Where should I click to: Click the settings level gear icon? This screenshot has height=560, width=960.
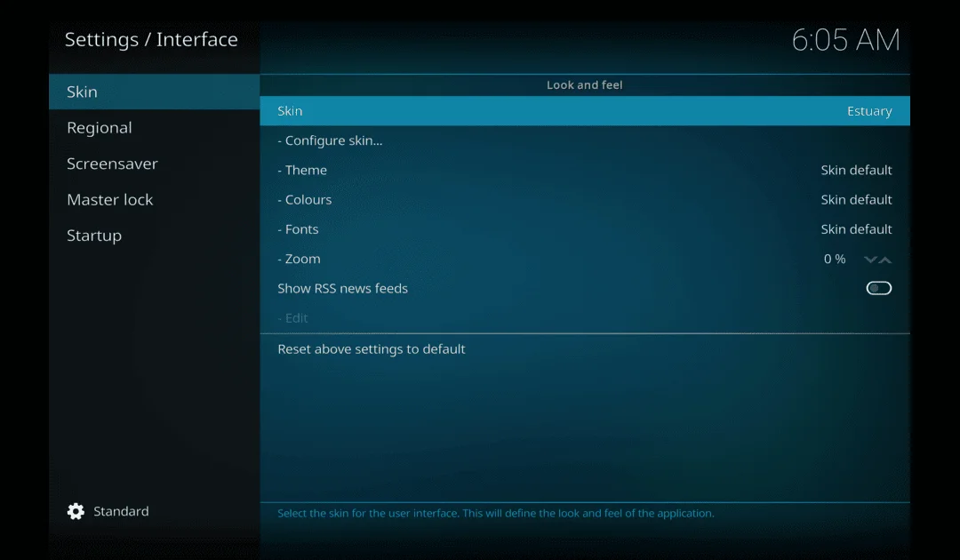(76, 511)
